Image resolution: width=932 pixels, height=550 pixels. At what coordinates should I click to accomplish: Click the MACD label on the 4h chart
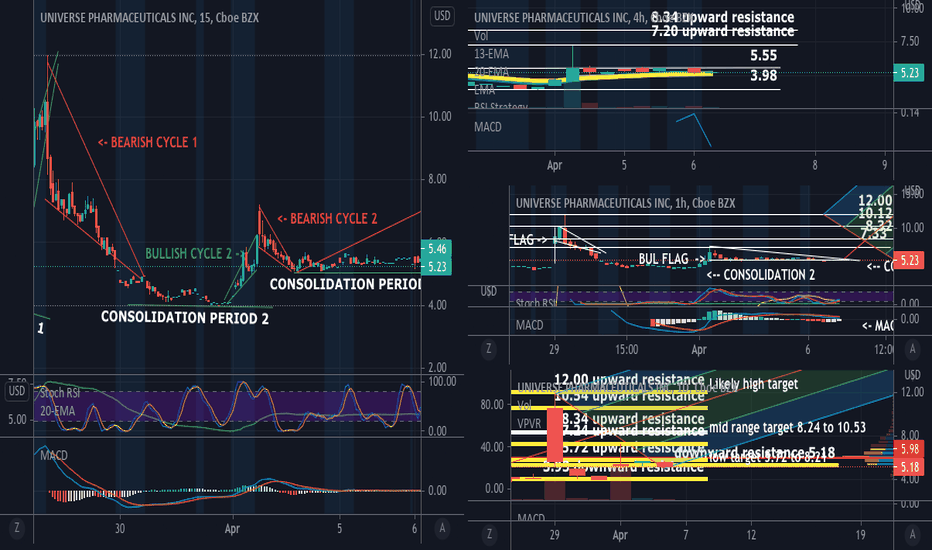(x=487, y=127)
